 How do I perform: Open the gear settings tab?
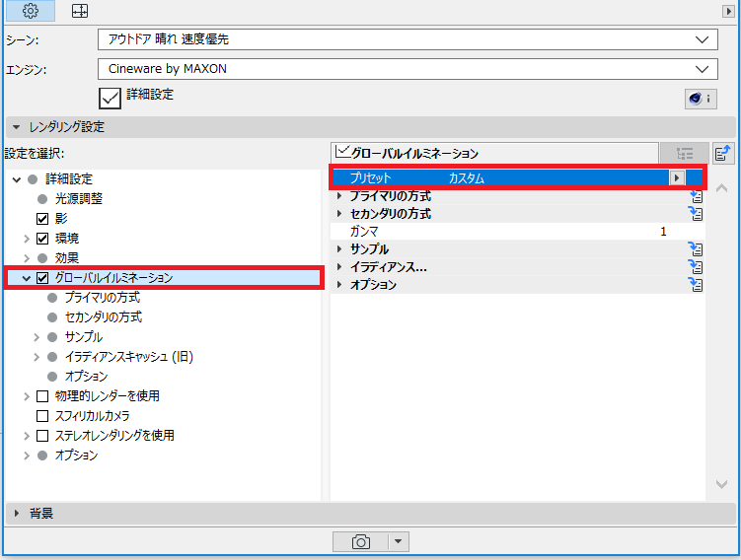pyautogui.click(x=31, y=11)
